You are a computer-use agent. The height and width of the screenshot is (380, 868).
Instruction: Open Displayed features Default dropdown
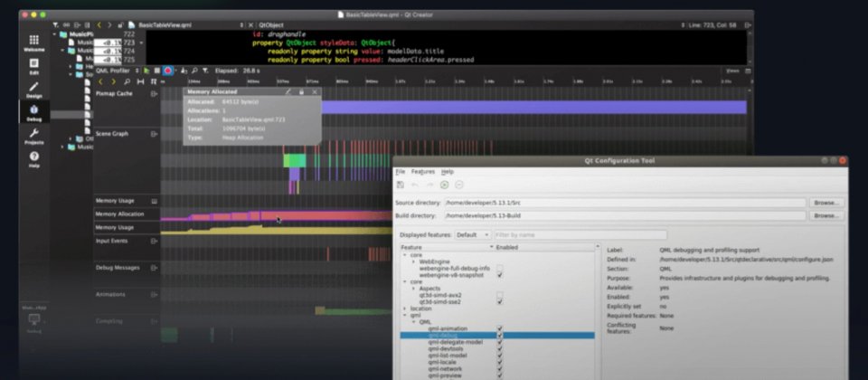coord(472,235)
